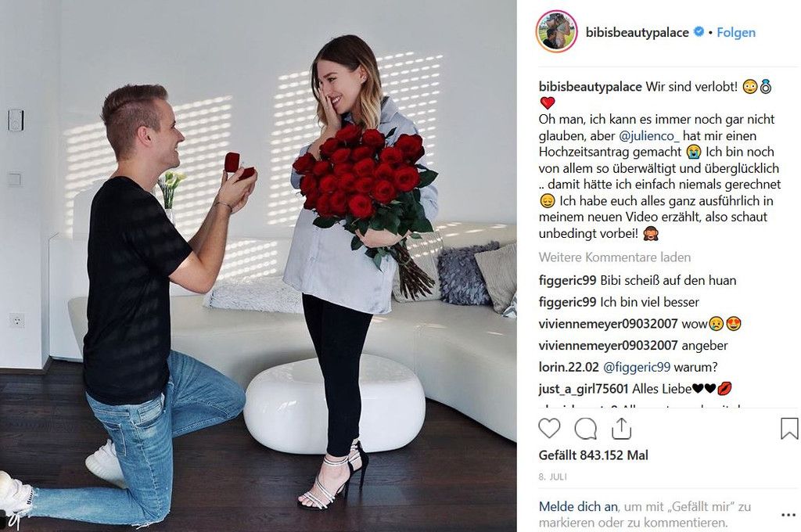Like the post with the heart icon
801x532 pixels.
tap(550, 428)
